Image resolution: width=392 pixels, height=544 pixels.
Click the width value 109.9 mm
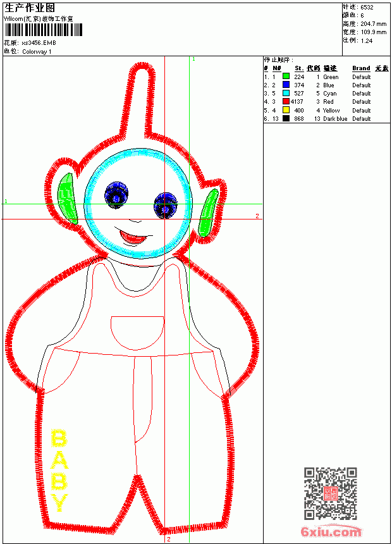point(374,32)
